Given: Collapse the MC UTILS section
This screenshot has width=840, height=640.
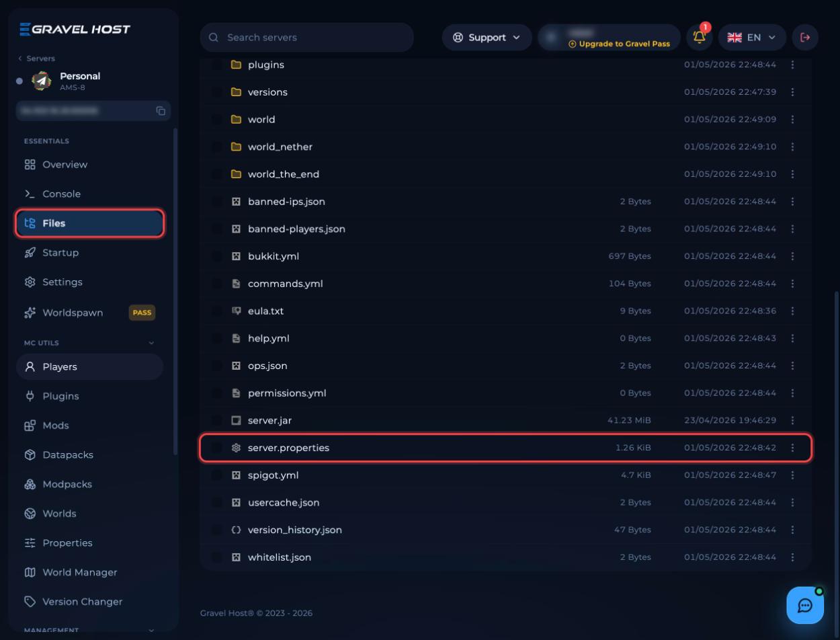Looking at the screenshot, I should point(151,343).
